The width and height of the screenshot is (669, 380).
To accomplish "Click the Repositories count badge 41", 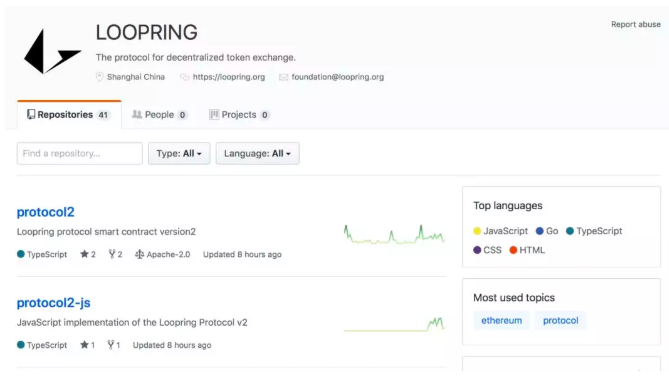I will click(x=103, y=115).
